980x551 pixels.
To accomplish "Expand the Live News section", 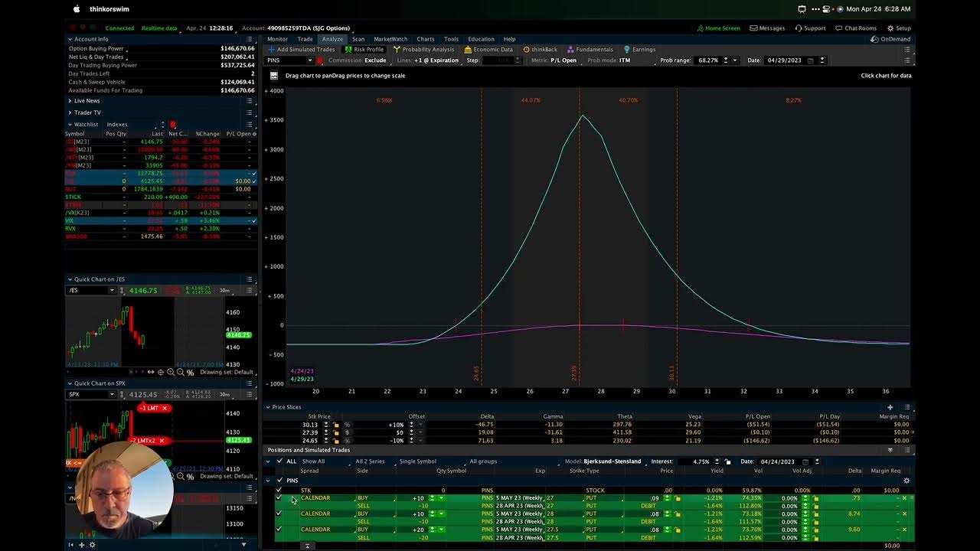I will 70,101.
